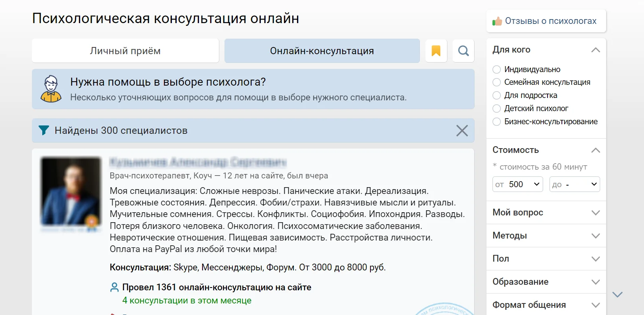
Task: Click the Консультация: Skype, Мессенджеры price line
Action: [x=248, y=267]
